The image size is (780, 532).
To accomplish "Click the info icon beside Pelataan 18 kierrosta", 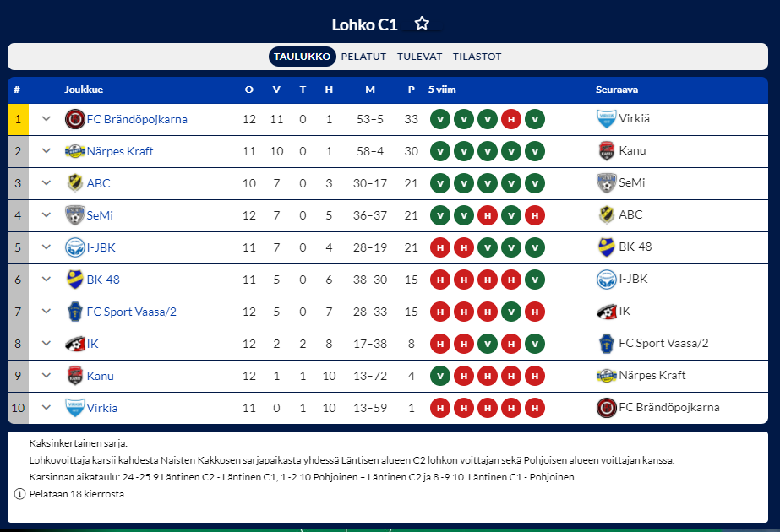I will (x=19, y=494).
